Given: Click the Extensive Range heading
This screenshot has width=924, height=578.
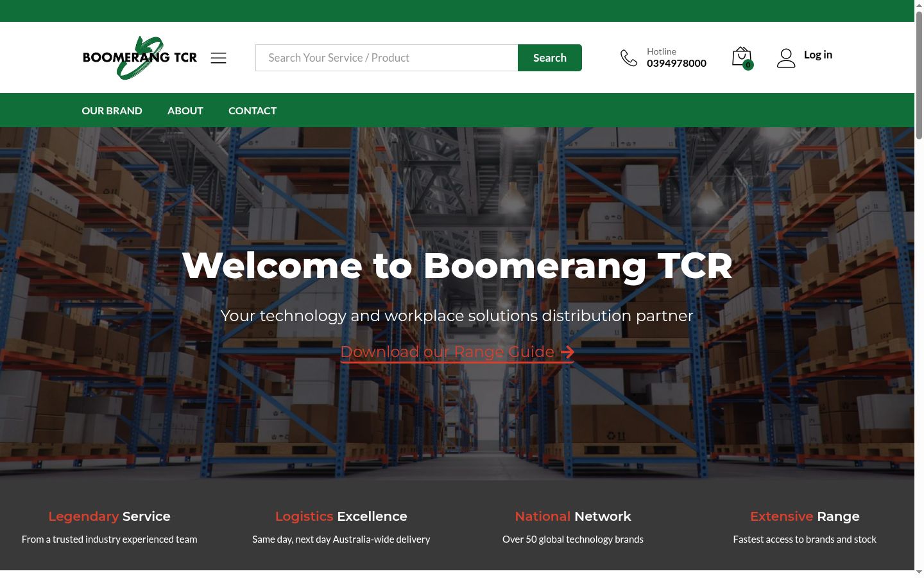Looking at the screenshot, I should [x=805, y=516].
